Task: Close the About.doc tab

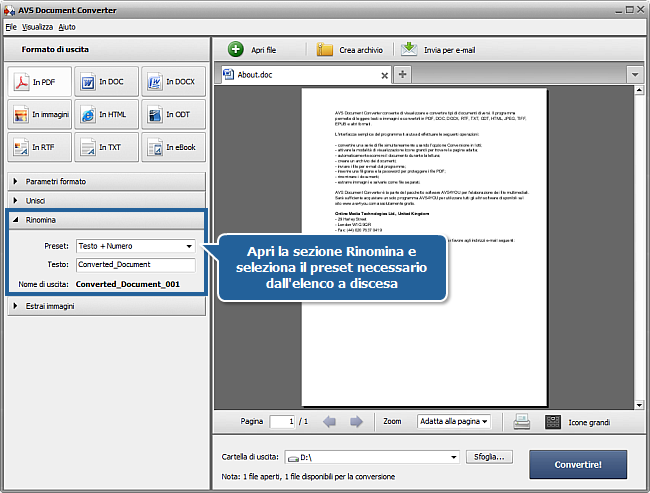Action: tap(384, 75)
